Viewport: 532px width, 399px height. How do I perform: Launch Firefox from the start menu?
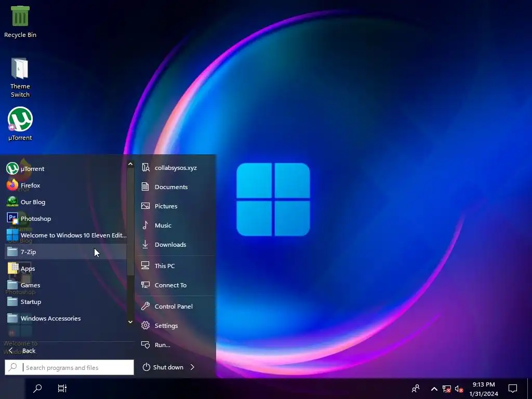[x=65, y=185]
